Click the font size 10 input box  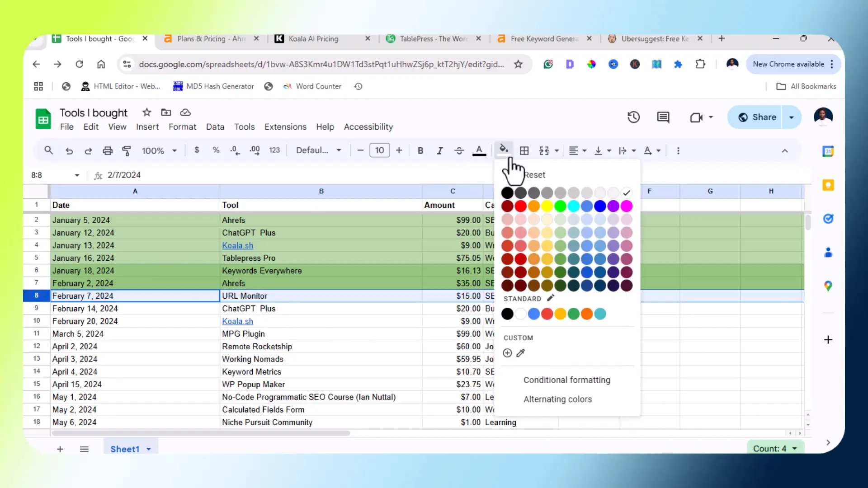pyautogui.click(x=379, y=150)
